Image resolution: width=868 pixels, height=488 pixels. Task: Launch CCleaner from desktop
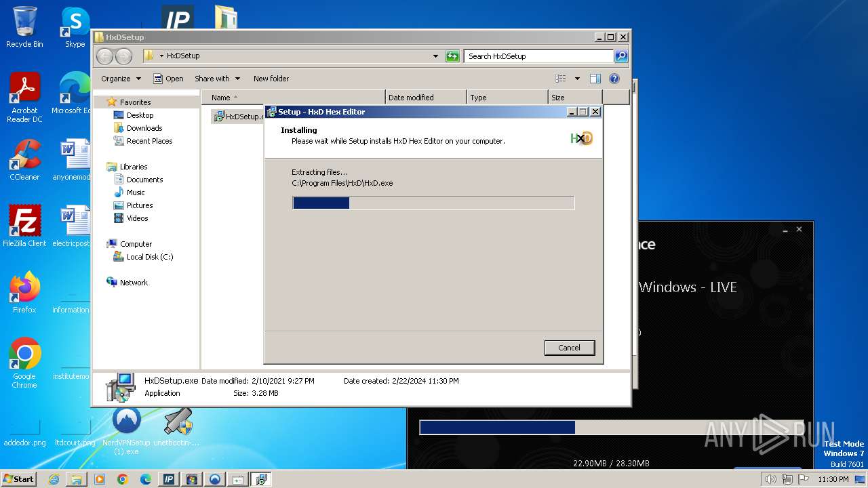point(24,159)
